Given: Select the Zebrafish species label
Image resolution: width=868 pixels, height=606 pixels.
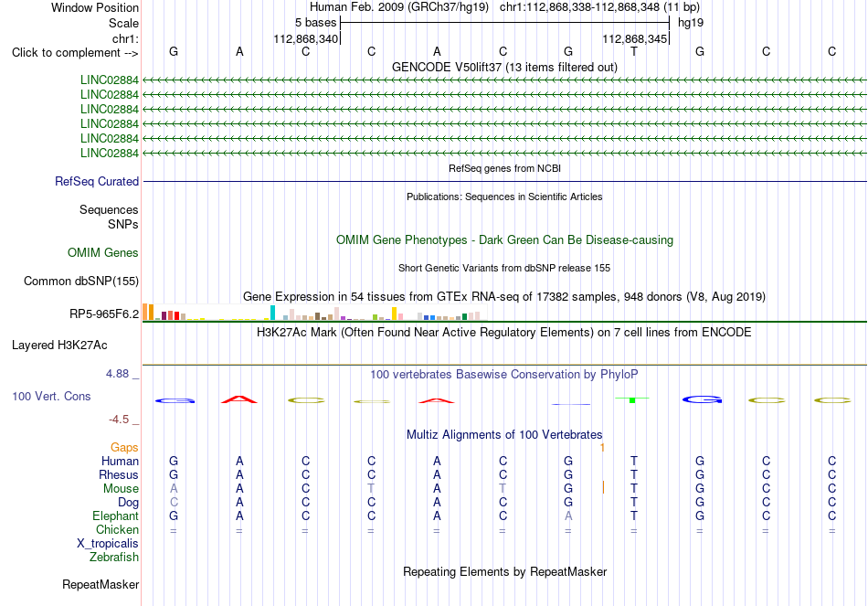Looking at the screenshot, I should pos(114,557).
